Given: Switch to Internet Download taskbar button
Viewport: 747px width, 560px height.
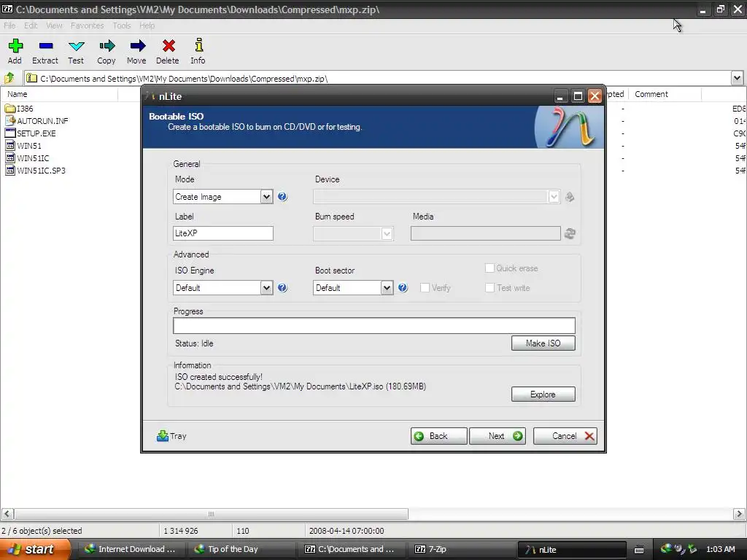Looking at the screenshot, I should point(130,549).
